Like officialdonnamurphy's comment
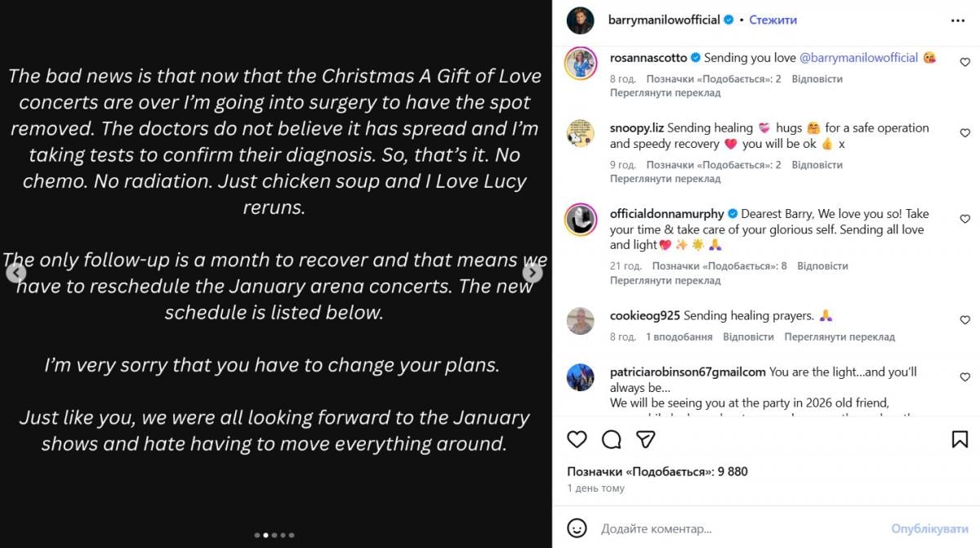This screenshot has height=548, width=980. 964,219
